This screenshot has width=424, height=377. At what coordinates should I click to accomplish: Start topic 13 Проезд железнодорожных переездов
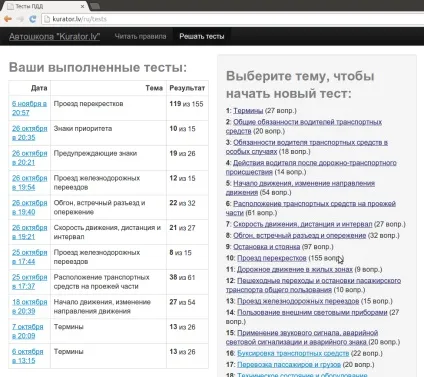click(x=298, y=301)
